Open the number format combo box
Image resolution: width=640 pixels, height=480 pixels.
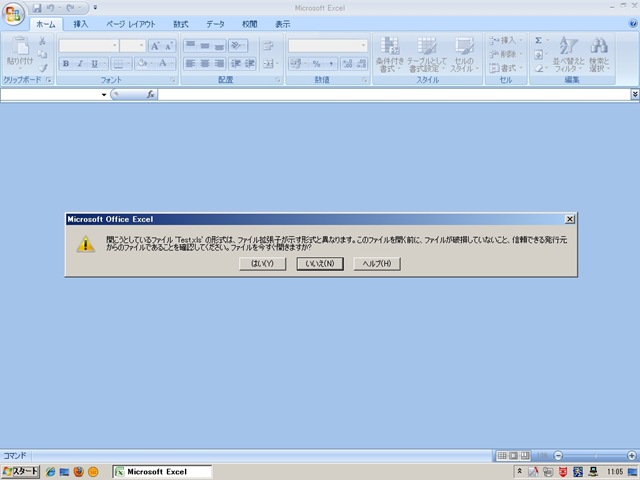tap(327, 46)
